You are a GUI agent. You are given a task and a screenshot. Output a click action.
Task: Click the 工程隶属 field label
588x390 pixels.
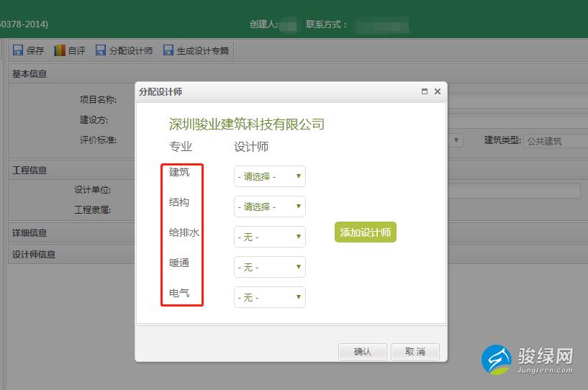(92, 209)
